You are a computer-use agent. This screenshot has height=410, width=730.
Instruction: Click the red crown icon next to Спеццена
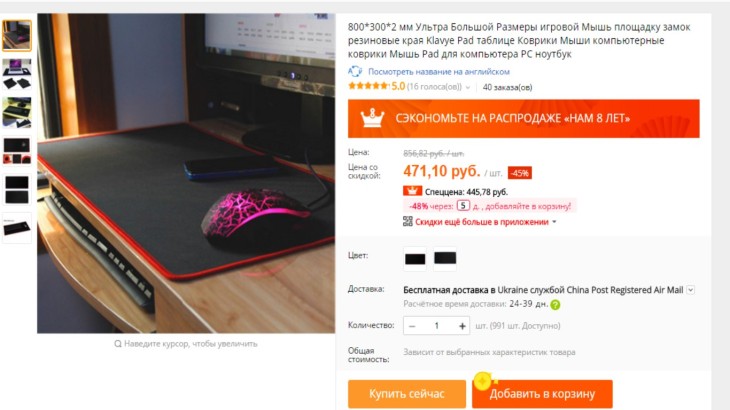coord(412,191)
